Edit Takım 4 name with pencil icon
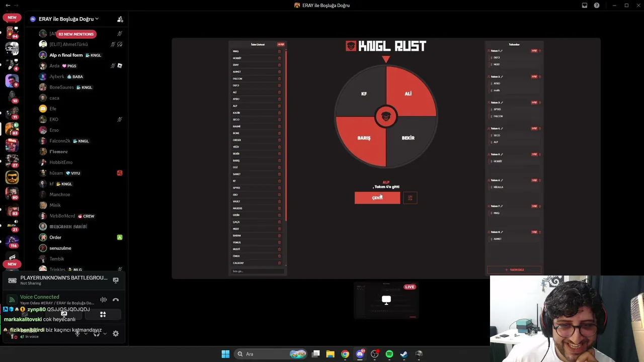 pos(502,128)
